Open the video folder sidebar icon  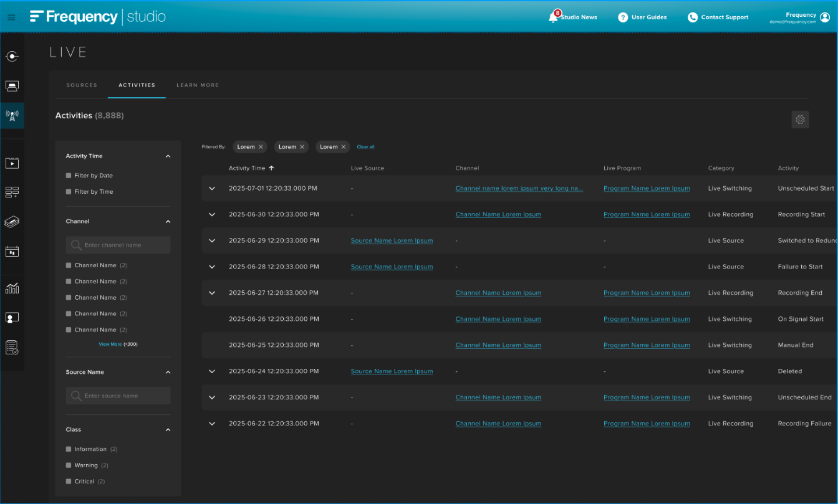point(12,163)
